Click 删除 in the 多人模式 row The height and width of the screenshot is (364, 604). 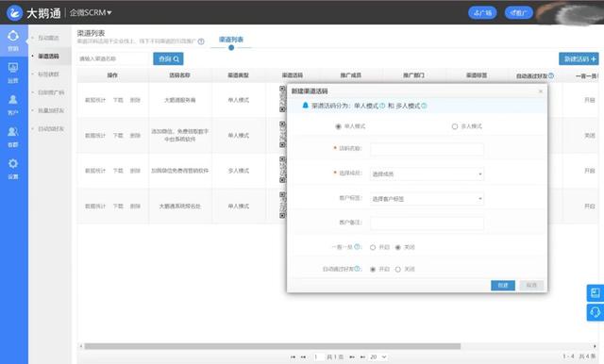135,171
